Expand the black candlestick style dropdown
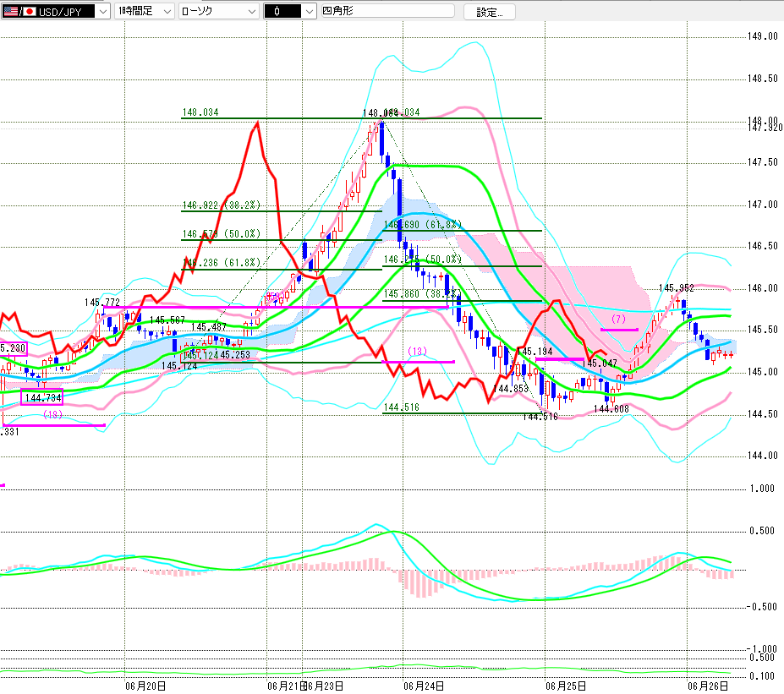 [290, 11]
